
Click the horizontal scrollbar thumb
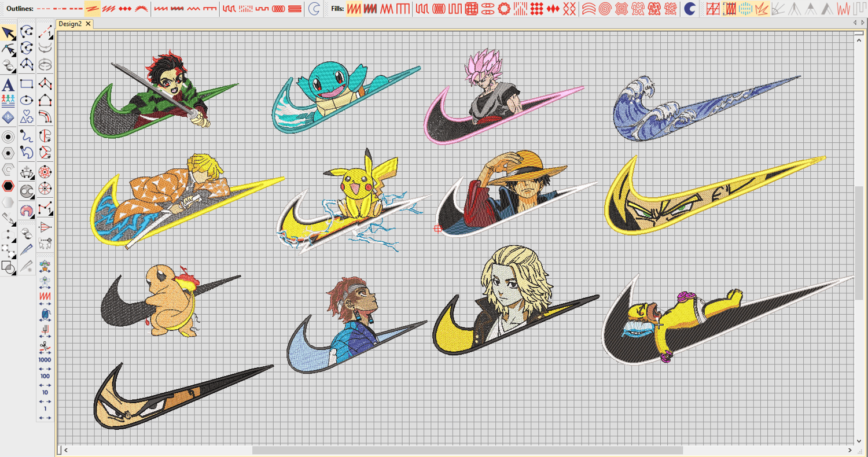coord(468,450)
